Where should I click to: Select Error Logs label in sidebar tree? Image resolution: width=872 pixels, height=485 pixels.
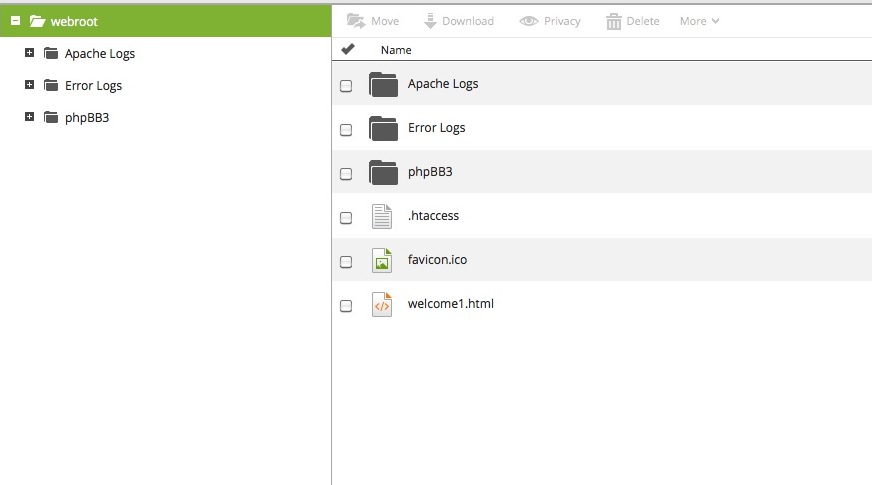[93, 86]
